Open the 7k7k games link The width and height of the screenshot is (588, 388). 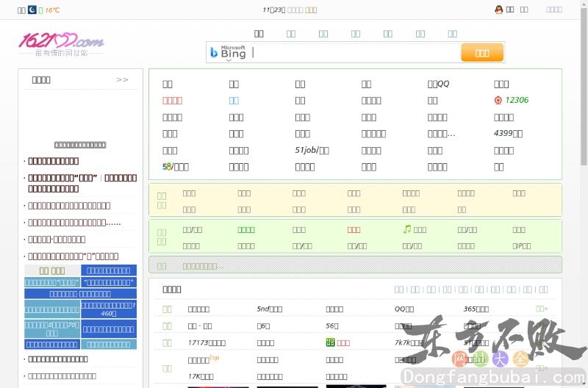[413, 342]
